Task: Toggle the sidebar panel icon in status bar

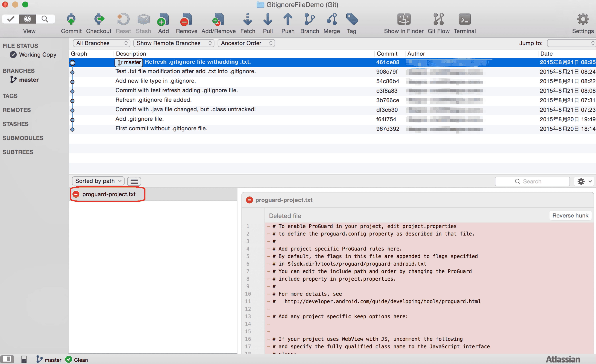Action: click(7, 359)
